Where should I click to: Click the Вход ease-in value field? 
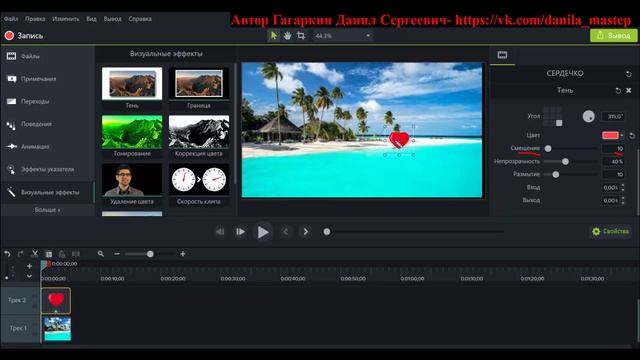(610, 187)
